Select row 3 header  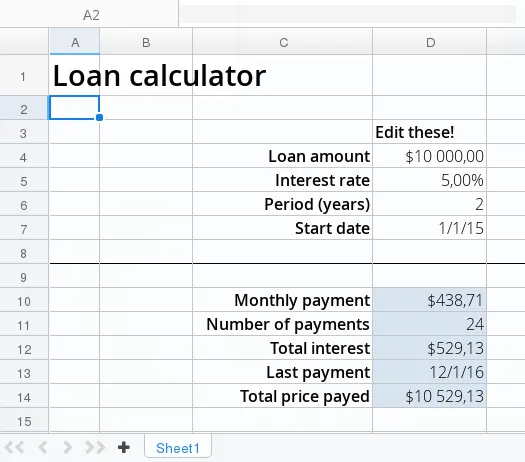coord(24,132)
